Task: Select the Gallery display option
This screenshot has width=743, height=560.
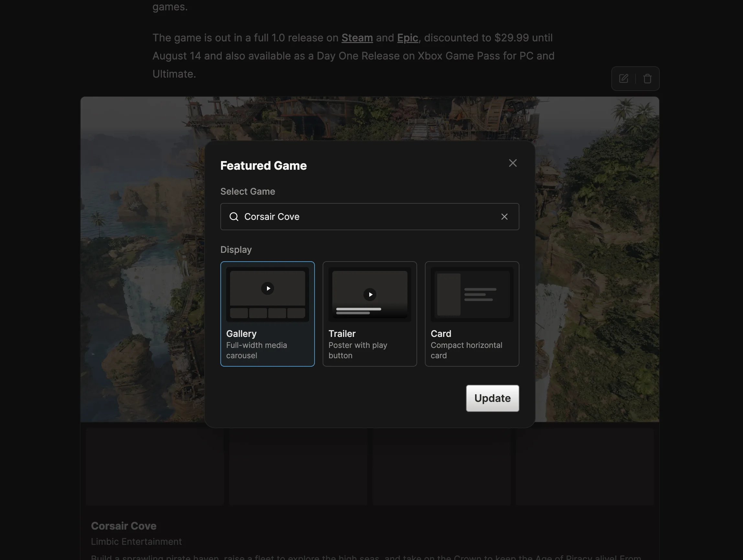Action: pyautogui.click(x=267, y=314)
